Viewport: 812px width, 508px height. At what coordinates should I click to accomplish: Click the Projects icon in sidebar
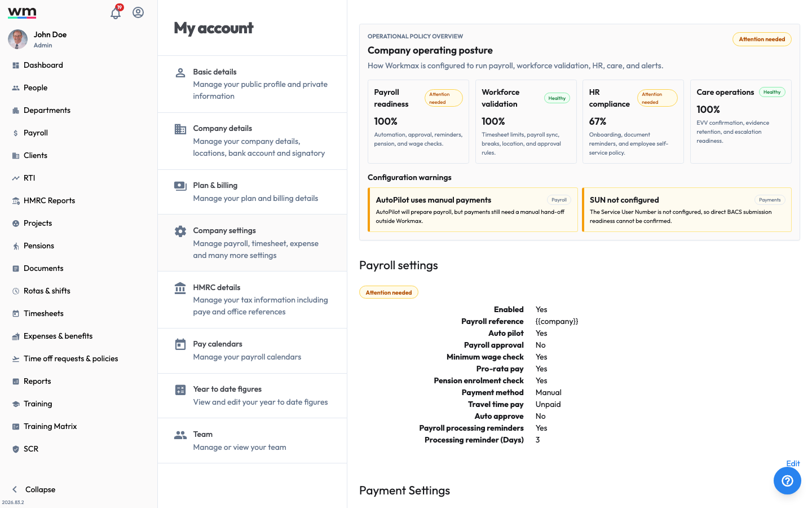(16, 224)
